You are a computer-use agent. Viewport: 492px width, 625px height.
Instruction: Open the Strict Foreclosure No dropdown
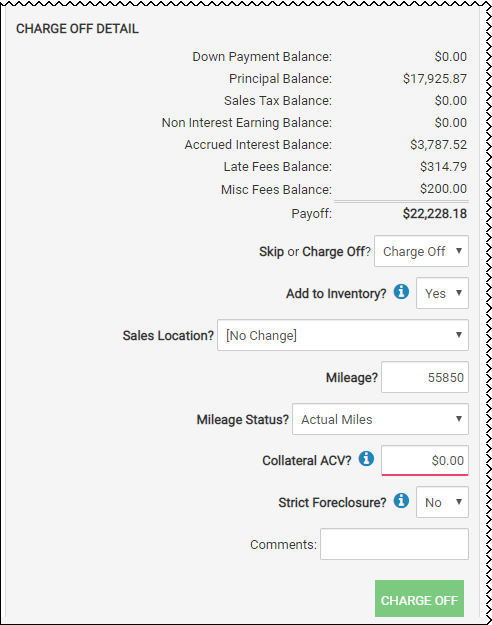pos(442,502)
